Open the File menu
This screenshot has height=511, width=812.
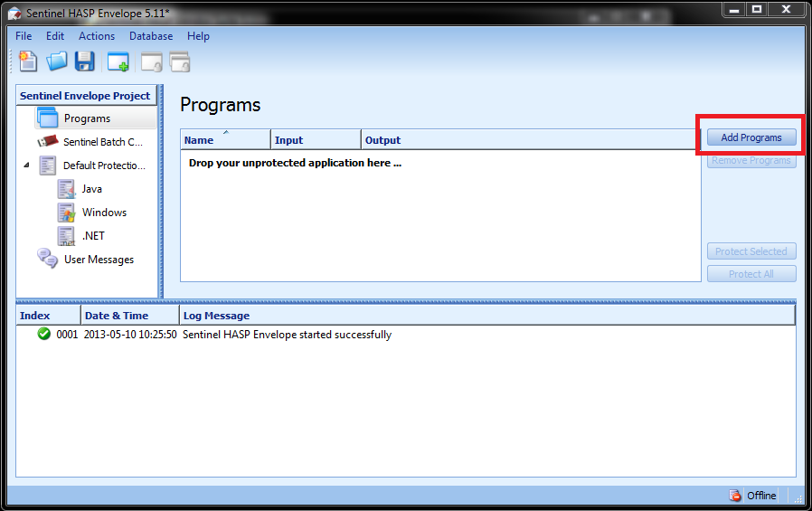24,36
